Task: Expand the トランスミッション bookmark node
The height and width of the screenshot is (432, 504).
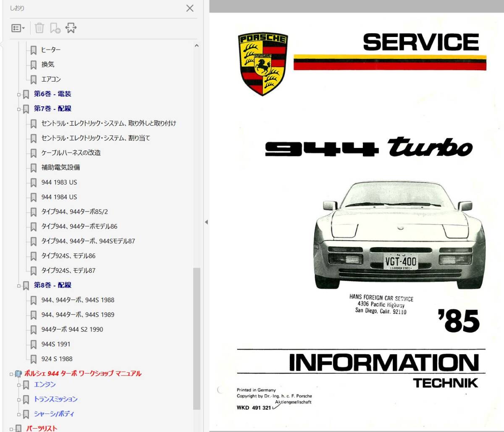Action: click(18, 399)
